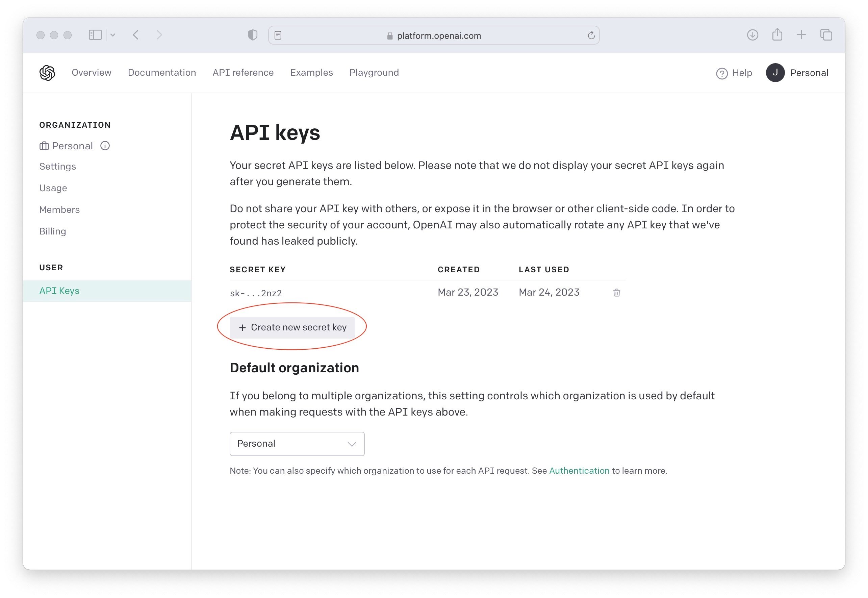Image resolution: width=868 pixels, height=598 pixels.
Task: Show the tab overview
Action: tap(826, 34)
